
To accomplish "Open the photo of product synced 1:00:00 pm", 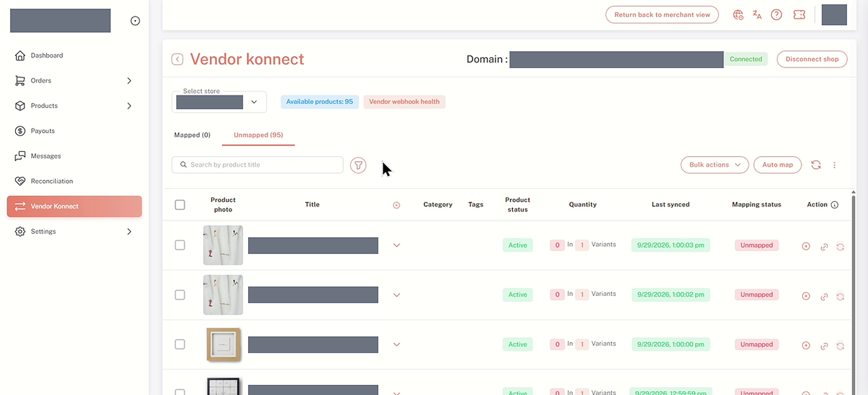I will (x=223, y=345).
